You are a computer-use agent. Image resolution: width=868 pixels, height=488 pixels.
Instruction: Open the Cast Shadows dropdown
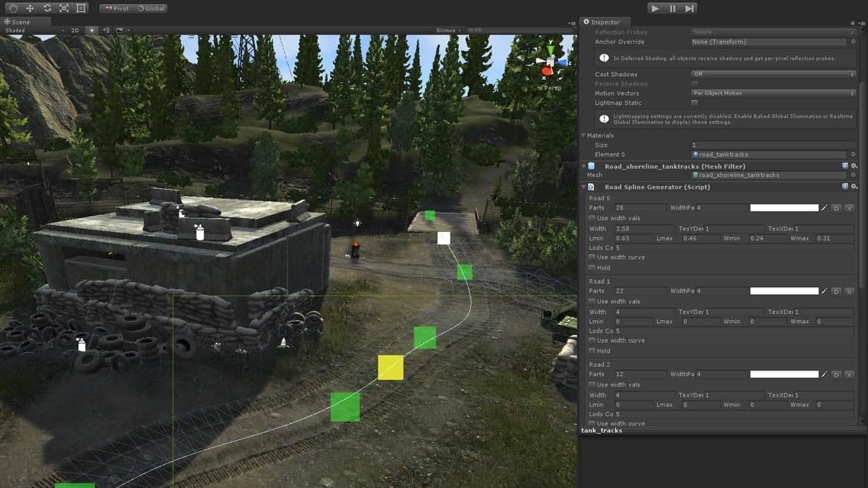(773, 74)
